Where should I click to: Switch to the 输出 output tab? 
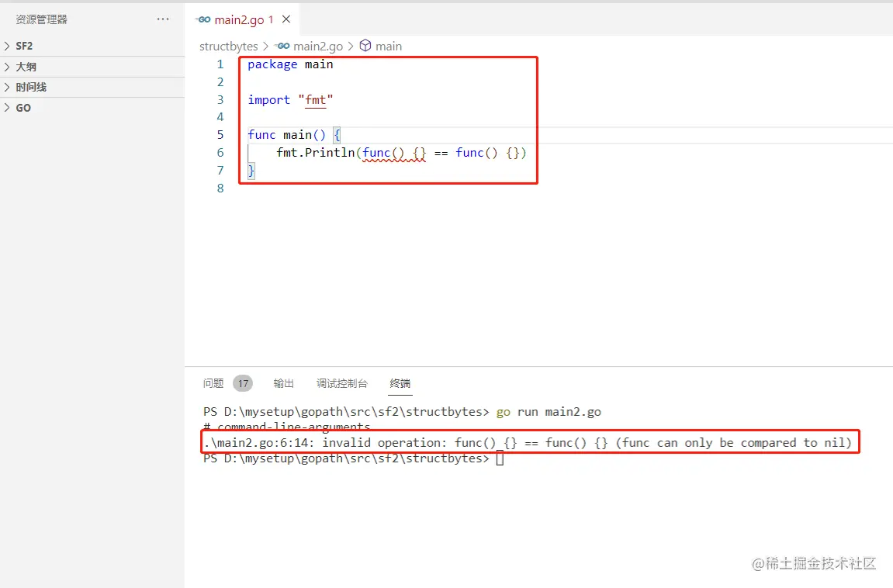pos(283,383)
